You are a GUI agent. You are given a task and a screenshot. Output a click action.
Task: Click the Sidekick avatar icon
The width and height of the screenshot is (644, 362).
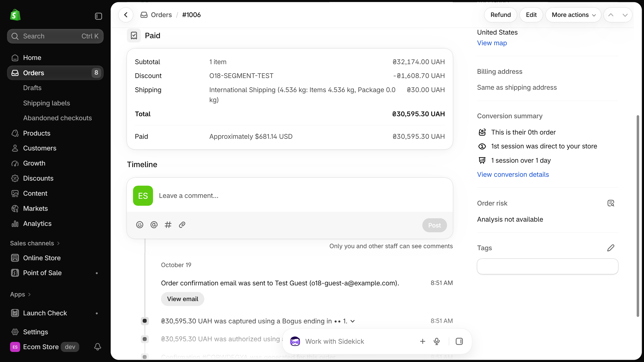coord(295,341)
